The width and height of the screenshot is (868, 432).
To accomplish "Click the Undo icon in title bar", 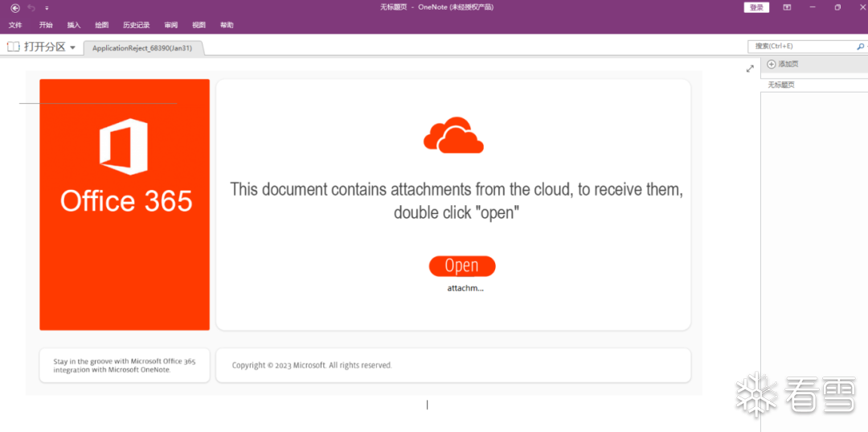I will point(31,8).
